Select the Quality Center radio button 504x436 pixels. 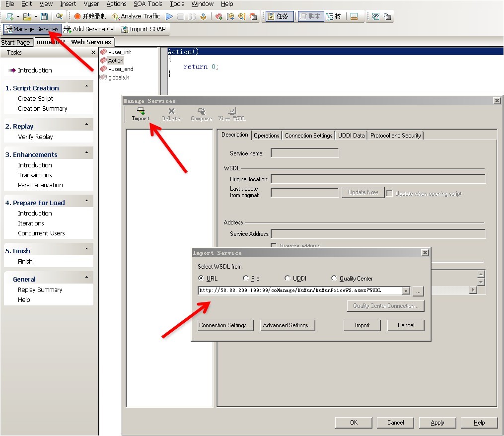click(x=334, y=278)
